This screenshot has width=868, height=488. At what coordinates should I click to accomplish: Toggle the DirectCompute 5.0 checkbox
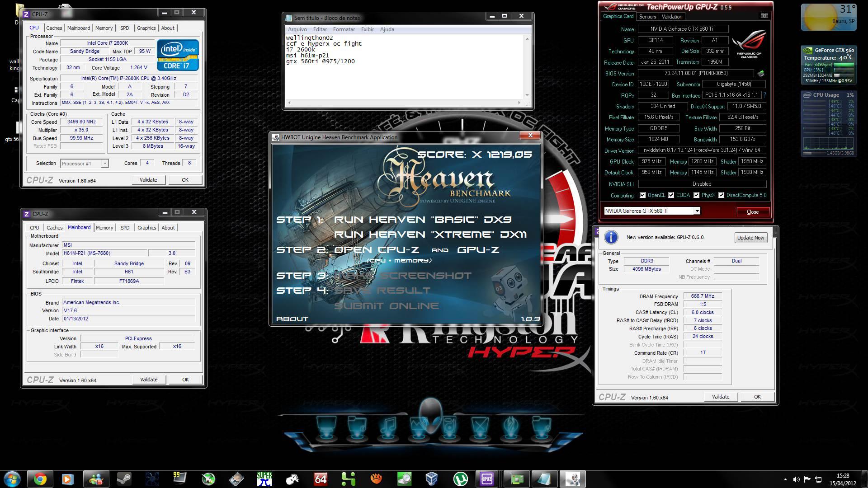click(721, 195)
